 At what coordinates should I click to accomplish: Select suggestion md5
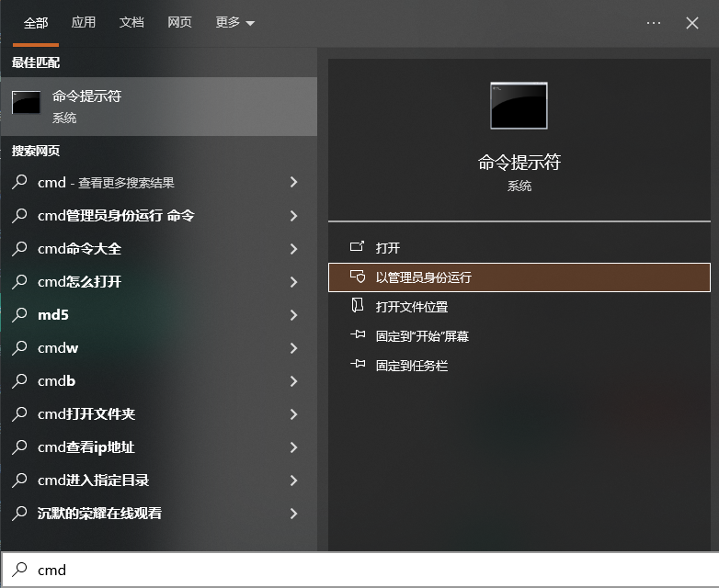159,314
